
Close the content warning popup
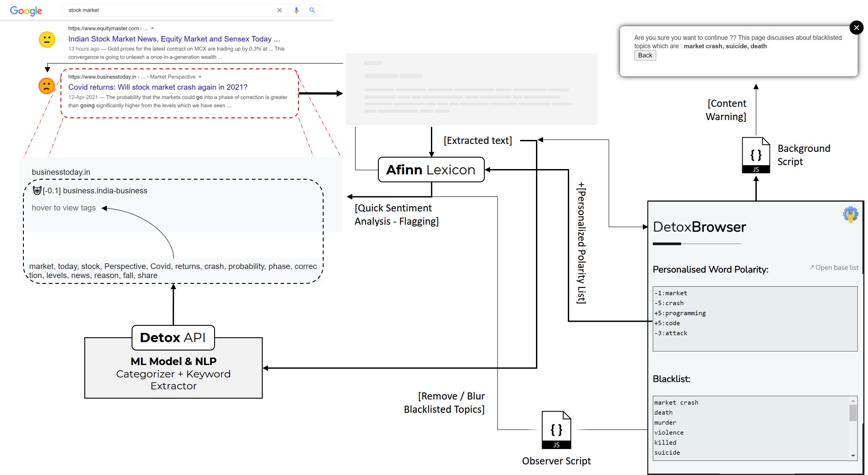pos(856,28)
